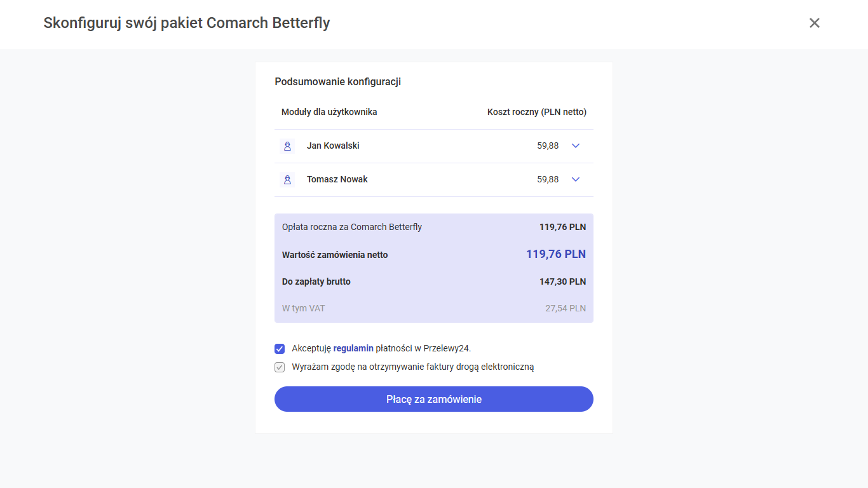Screen dimensions: 868x488
Task: Expand Jan Kowalski's module details chevron
Action: (x=576, y=146)
